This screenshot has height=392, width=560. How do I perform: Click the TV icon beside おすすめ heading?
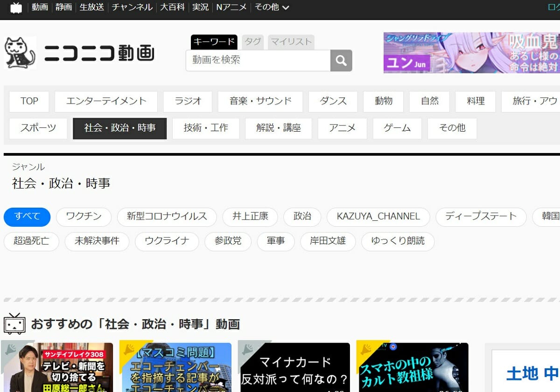coord(14,323)
